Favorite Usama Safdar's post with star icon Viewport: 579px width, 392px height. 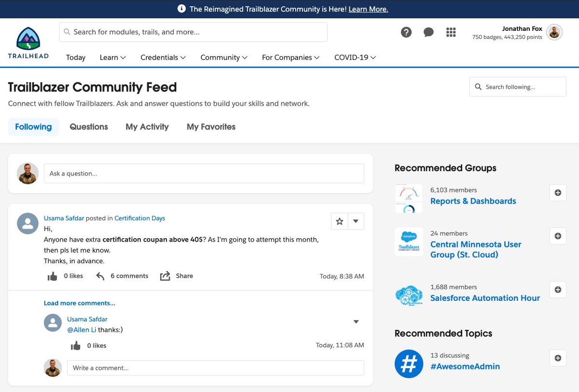point(340,221)
